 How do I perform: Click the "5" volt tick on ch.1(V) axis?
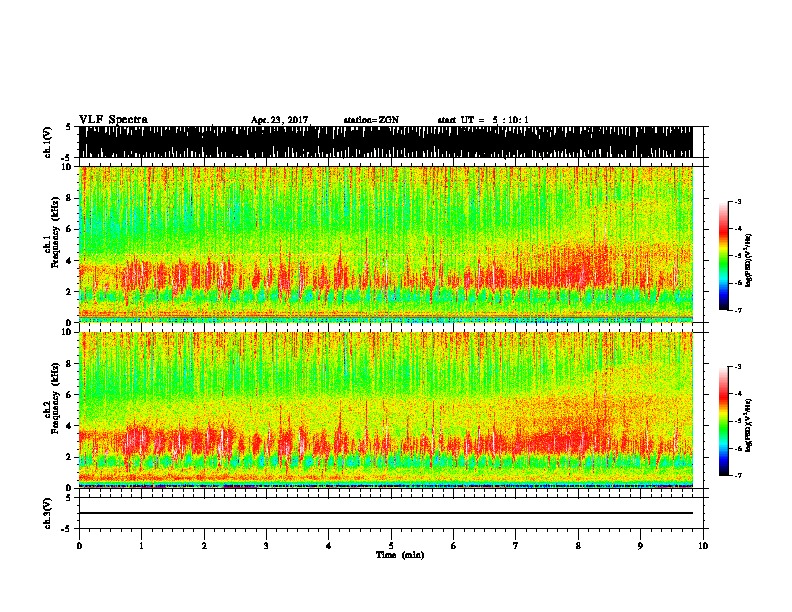68,127
